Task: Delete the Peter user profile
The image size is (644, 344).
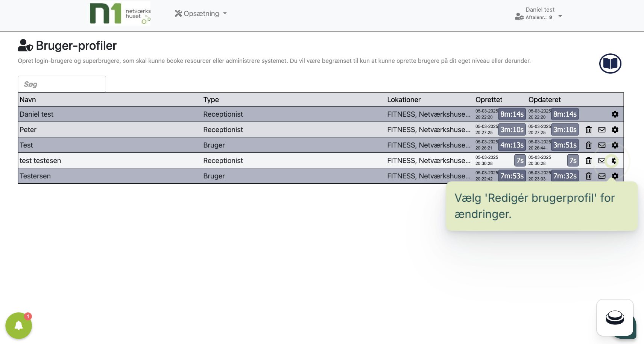Action: tap(589, 129)
